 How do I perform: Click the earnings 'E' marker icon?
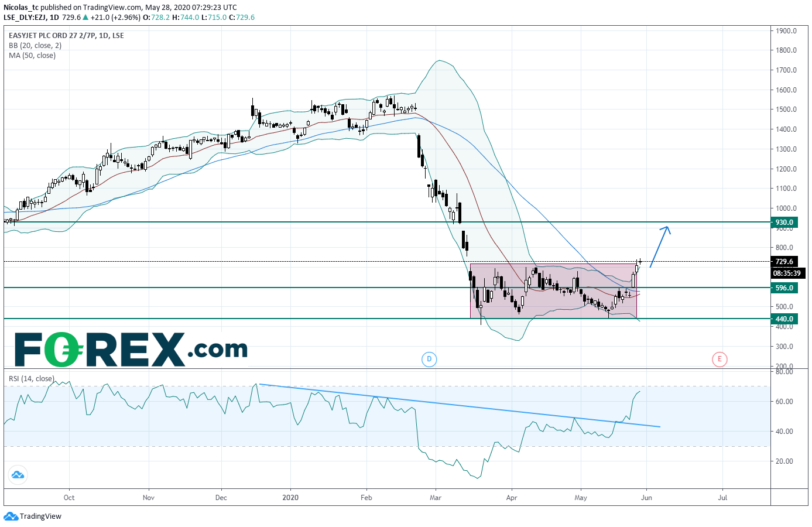[x=720, y=359]
